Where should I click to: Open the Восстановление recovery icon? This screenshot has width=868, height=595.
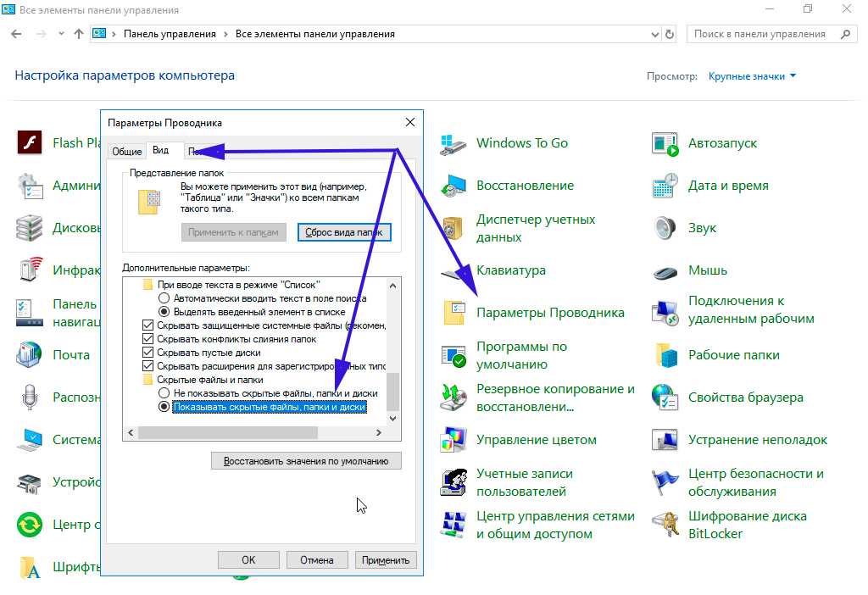click(453, 186)
